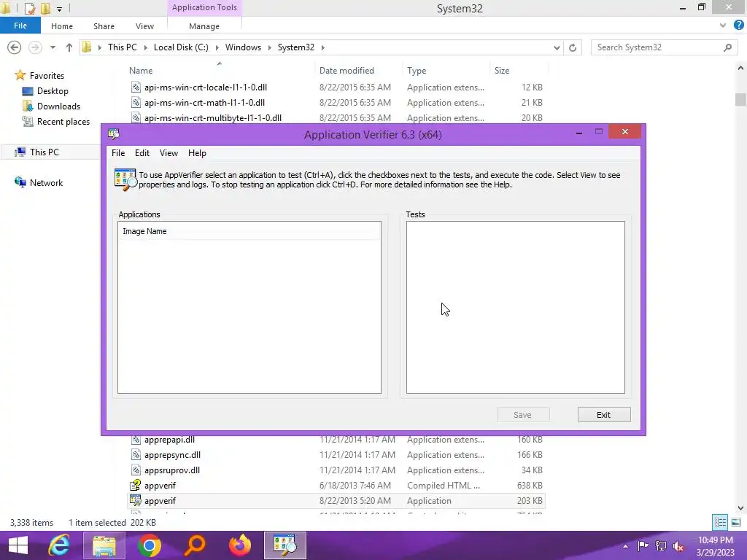Screen dimensions: 747x560
Task: Open Favorites in the navigation pane
Action: pyautogui.click(x=47, y=76)
